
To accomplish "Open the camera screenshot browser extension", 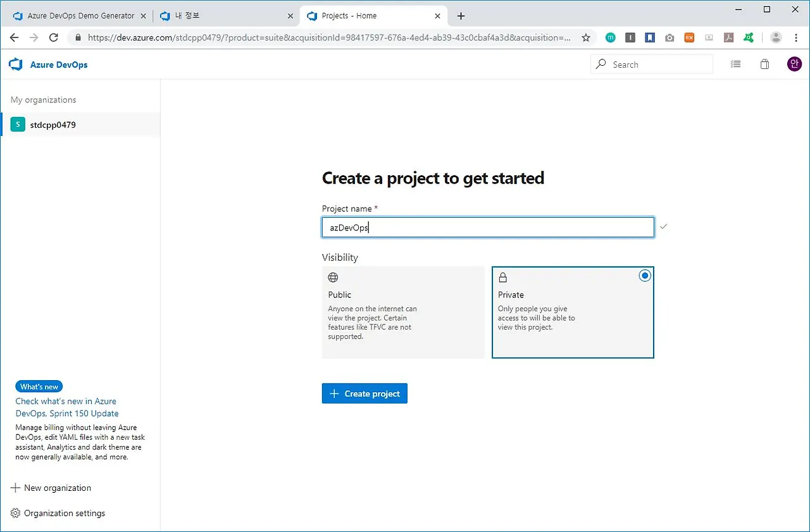I will [x=670, y=38].
